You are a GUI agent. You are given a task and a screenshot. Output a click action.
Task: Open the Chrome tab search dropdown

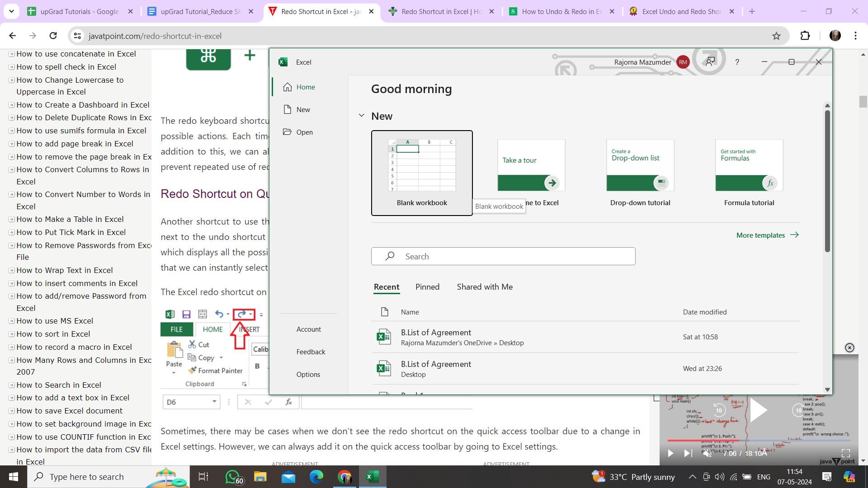pos(11,11)
